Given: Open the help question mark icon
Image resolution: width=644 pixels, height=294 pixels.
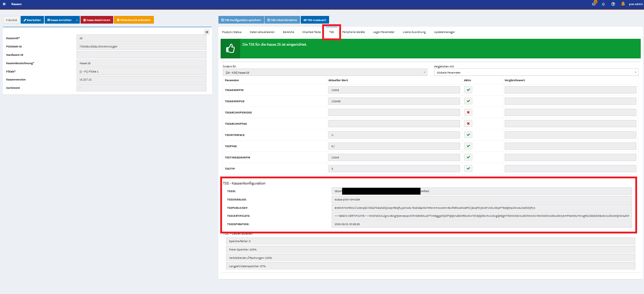Looking at the screenshot, I should (x=613, y=4).
